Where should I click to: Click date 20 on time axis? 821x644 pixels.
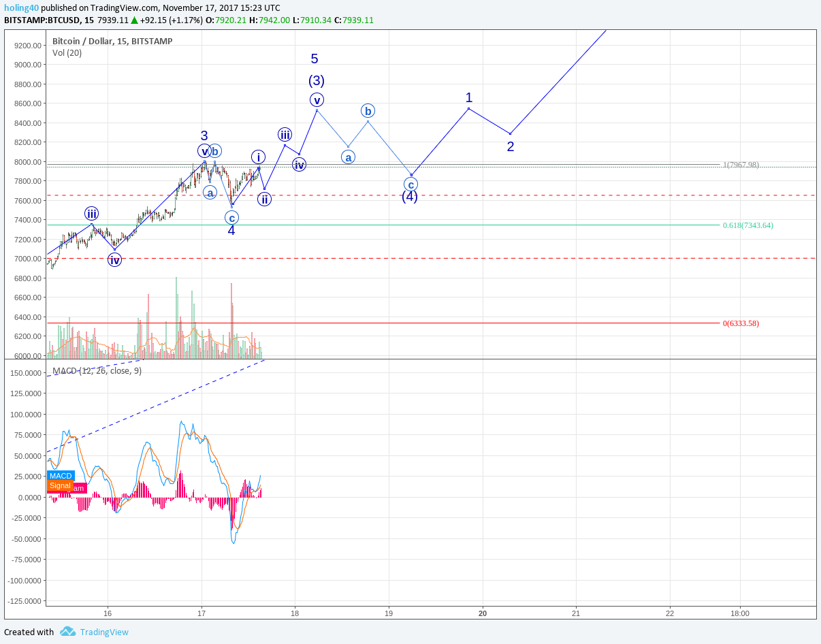coord(483,613)
